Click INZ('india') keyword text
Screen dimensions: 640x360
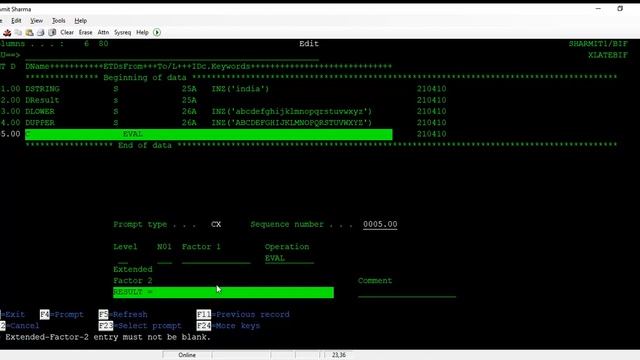pyautogui.click(x=240, y=89)
